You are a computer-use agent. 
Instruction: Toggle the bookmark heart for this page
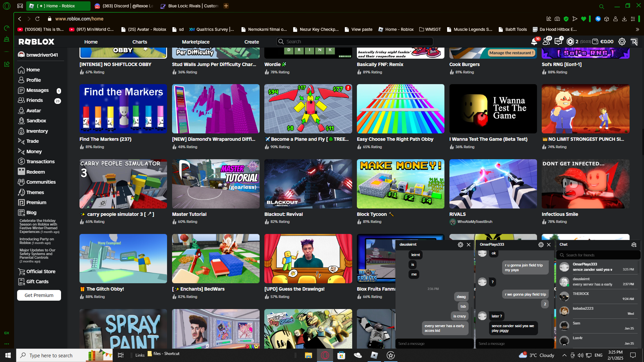[584, 19]
